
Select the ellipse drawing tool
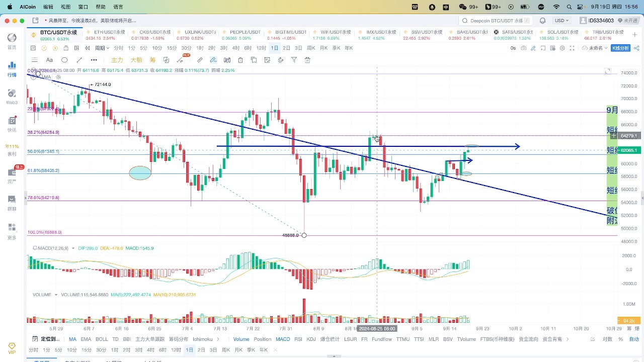click(x=64, y=60)
